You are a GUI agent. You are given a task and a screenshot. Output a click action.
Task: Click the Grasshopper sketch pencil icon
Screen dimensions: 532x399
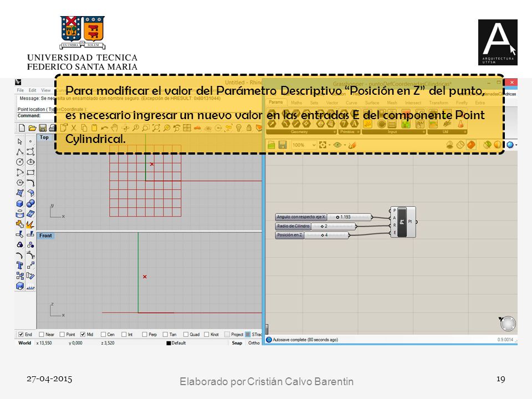click(352, 145)
